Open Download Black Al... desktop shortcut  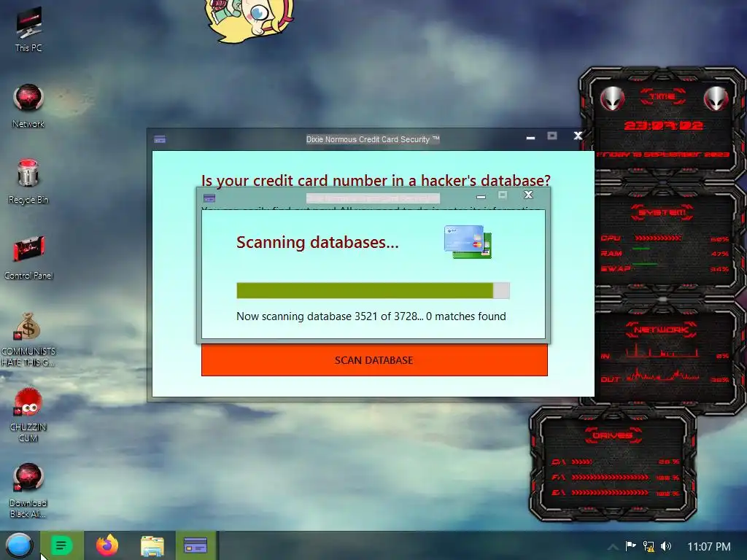tap(28, 491)
